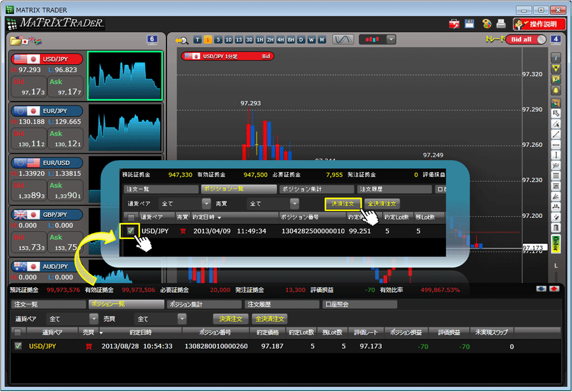Viewport: 572px width, 392px height.
Task: Click the EUR/JPY Bid 130.112 rate button
Action: click(29, 139)
